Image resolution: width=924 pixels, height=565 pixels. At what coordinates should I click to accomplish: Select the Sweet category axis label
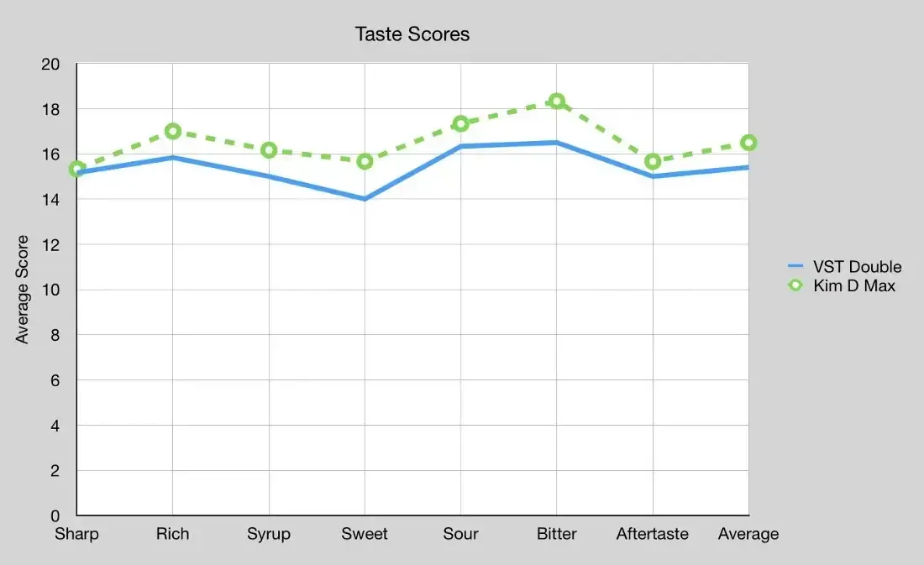click(365, 534)
